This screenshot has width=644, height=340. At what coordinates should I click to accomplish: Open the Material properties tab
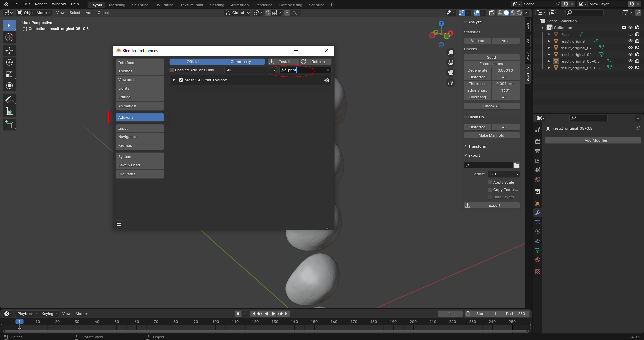pyautogui.click(x=538, y=260)
